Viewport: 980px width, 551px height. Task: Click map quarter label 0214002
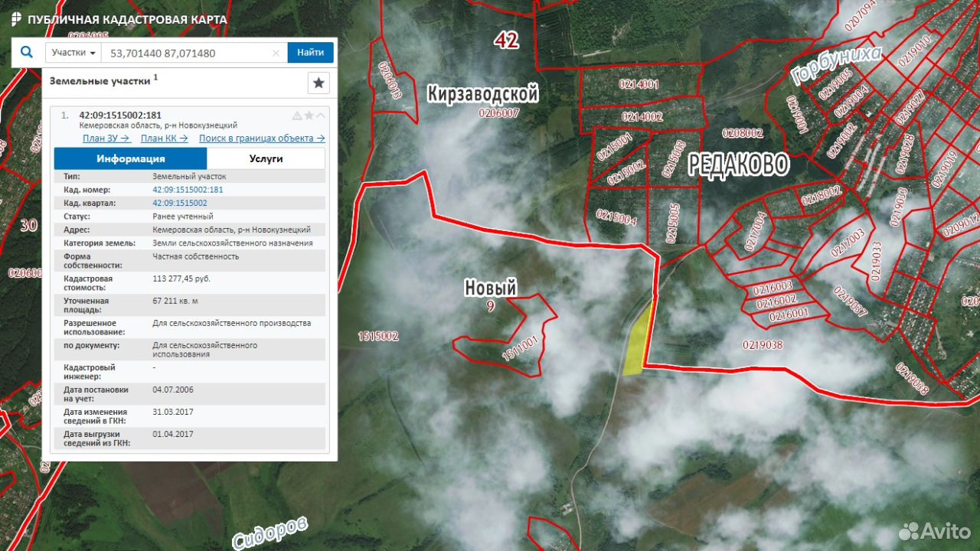point(642,117)
